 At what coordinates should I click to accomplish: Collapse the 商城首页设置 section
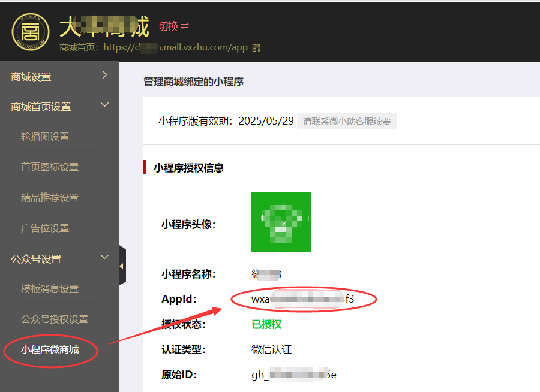[x=57, y=106]
